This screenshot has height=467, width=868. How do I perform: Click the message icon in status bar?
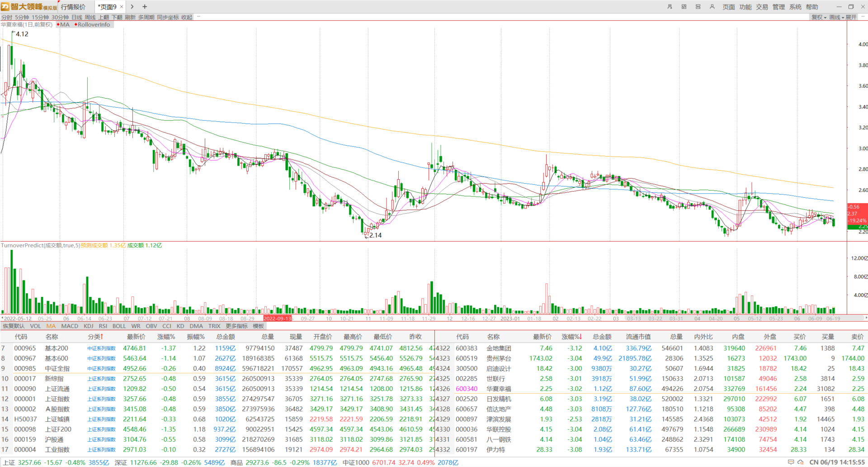point(791,462)
